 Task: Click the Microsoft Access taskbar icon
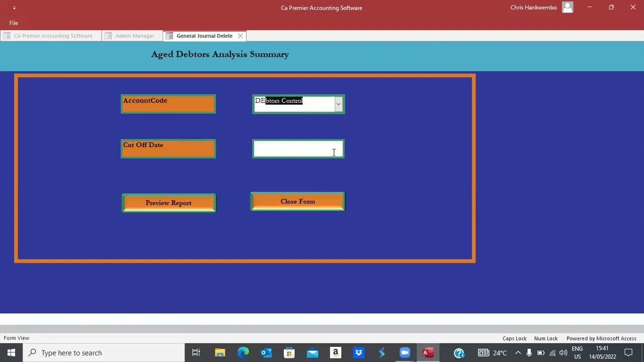(428, 352)
